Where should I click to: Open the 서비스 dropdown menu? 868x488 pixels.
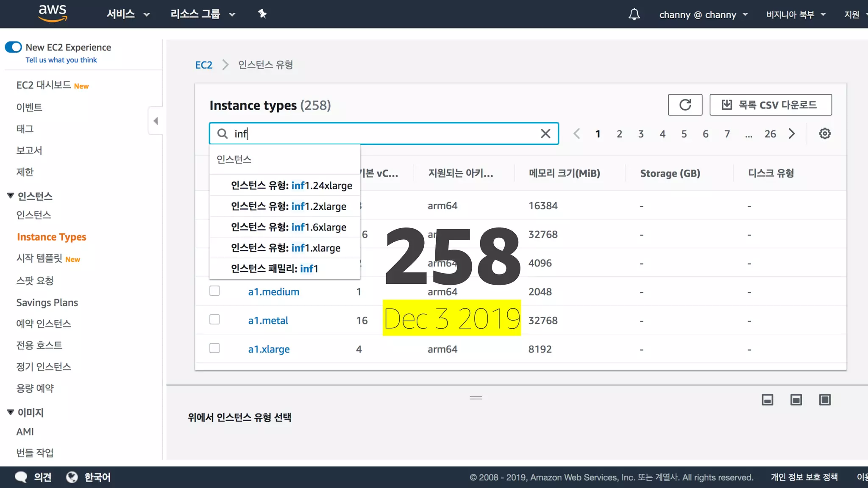pos(128,14)
